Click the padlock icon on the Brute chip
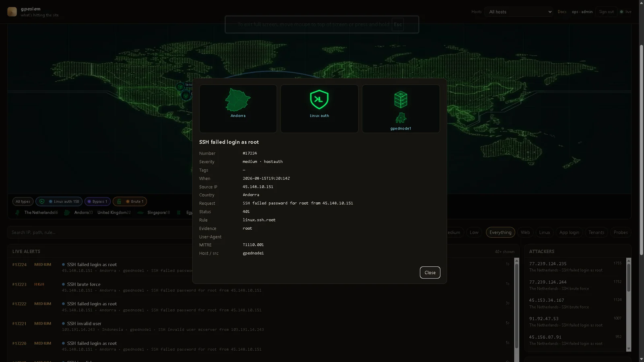644x362 pixels. (x=119, y=202)
